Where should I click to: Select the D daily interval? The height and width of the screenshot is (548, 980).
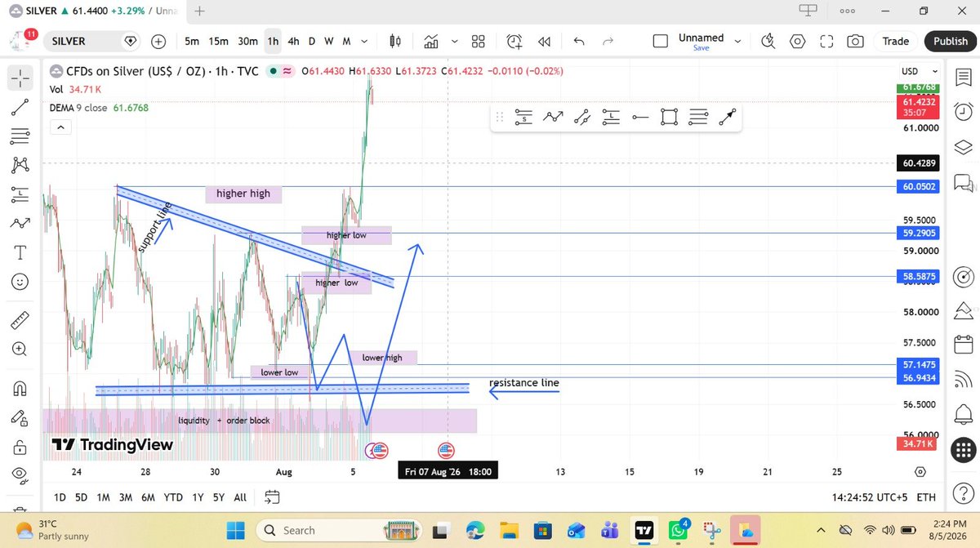312,41
